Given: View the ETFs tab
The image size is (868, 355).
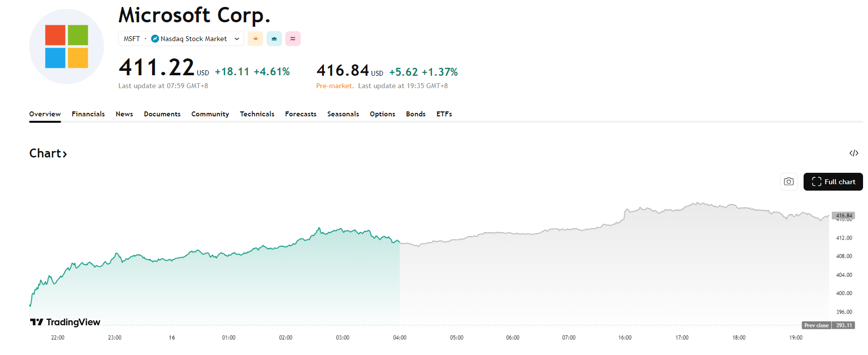Looking at the screenshot, I should (444, 114).
